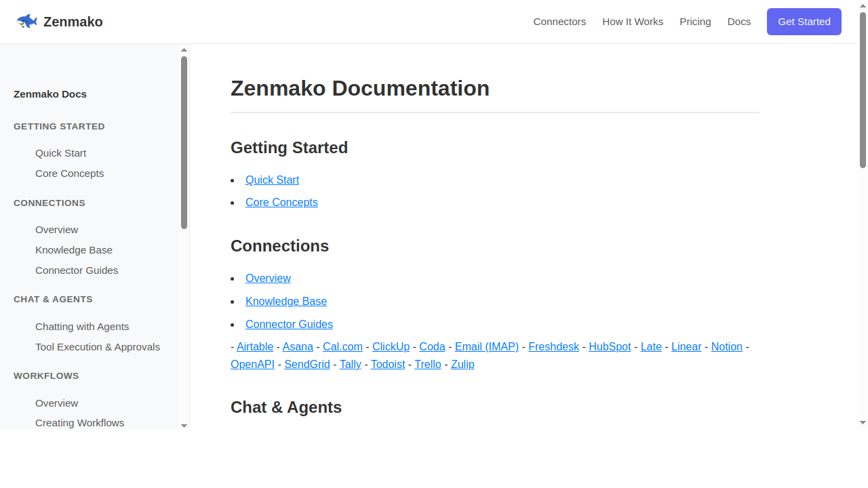868x488 pixels.
Task: Open Core Concepts link in main content
Action: coord(281,202)
